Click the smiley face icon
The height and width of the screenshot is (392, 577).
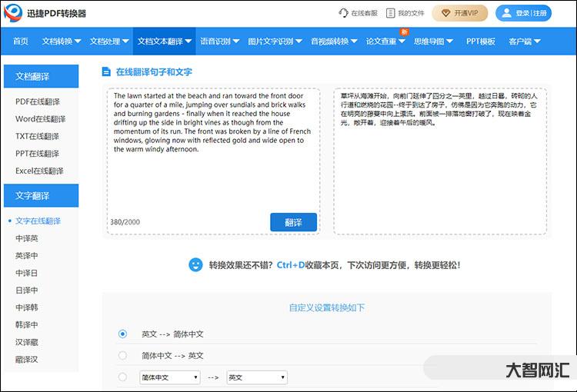pyautogui.click(x=195, y=264)
